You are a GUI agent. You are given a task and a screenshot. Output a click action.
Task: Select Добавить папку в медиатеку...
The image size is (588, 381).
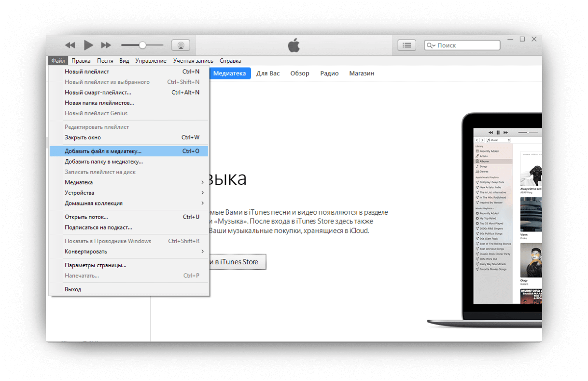click(x=129, y=162)
